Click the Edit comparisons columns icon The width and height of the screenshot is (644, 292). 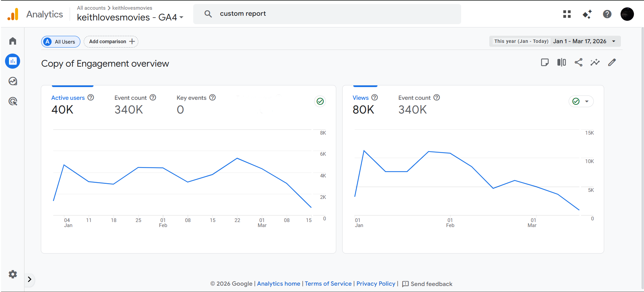pos(562,62)
